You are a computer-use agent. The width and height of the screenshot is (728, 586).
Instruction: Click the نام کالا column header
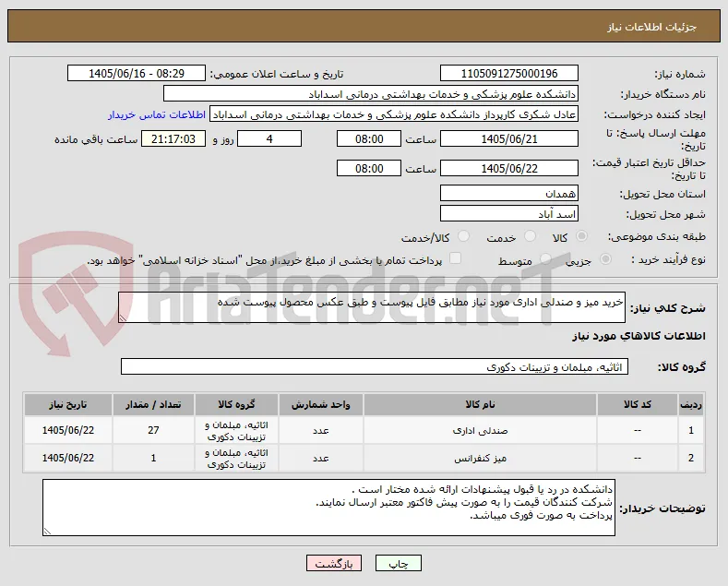(480, 405)
